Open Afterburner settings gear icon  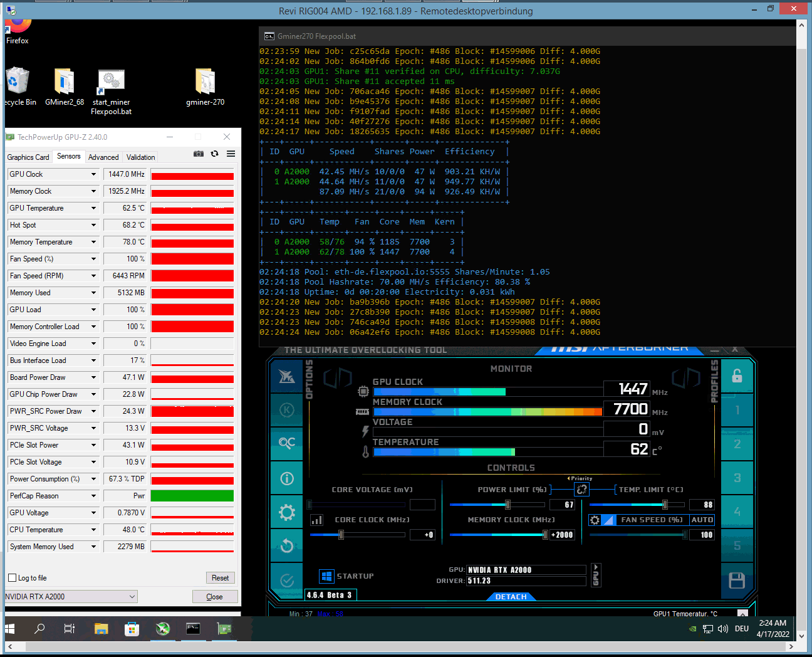(x=286, y=512)
